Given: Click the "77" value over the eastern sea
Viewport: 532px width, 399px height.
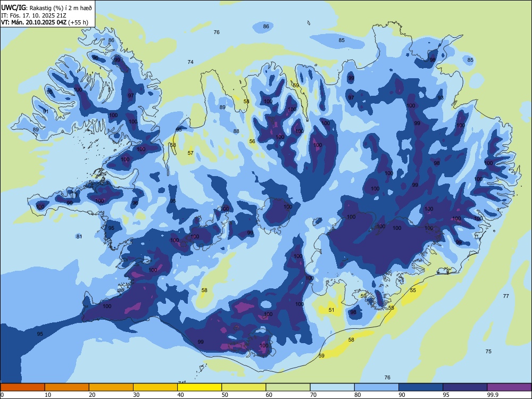Looking at the screenshot, I should [506, 296].
